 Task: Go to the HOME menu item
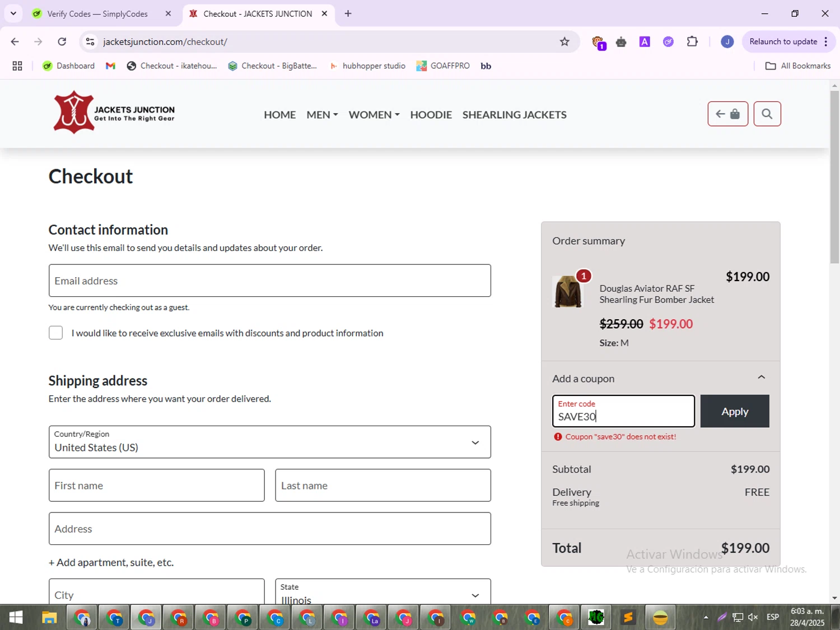pyautogui.click(x=279, y=115)
